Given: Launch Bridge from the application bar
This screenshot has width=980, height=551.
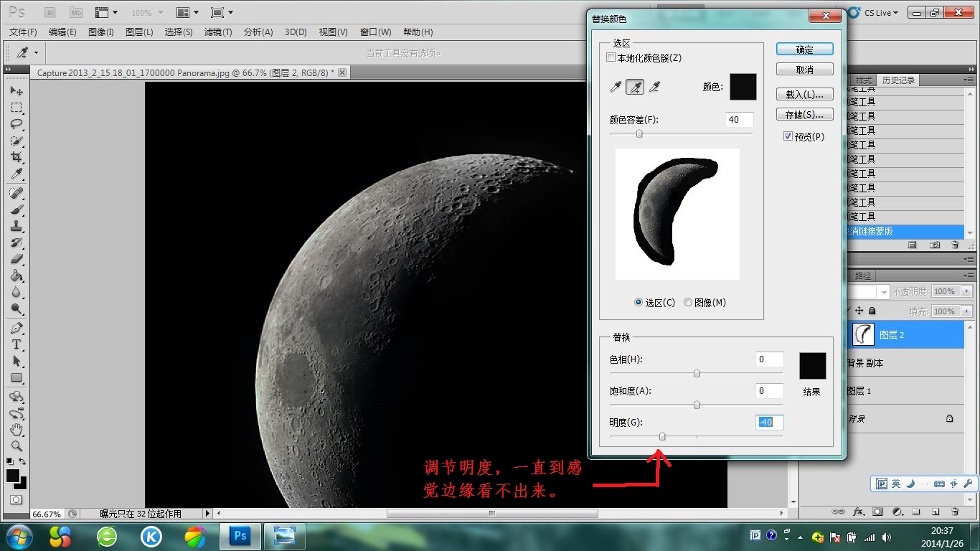Looking at the screenshot, I should tap(50, 12).
